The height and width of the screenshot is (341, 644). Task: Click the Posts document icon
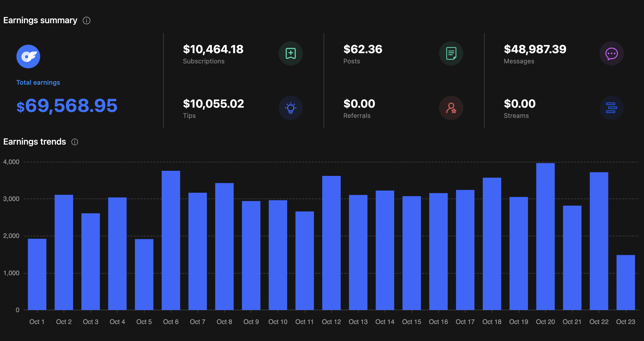[x=451, y=53]
